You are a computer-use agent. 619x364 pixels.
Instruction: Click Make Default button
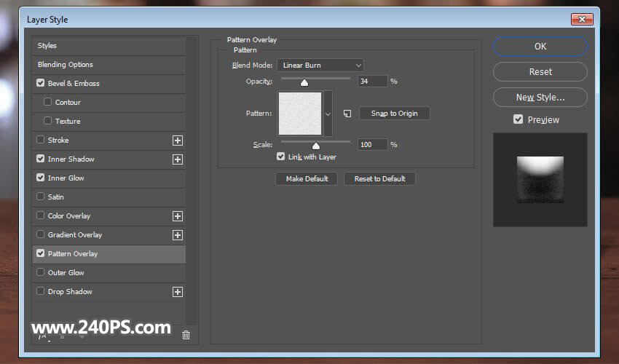pyautogui.click(x=307, y=179)
